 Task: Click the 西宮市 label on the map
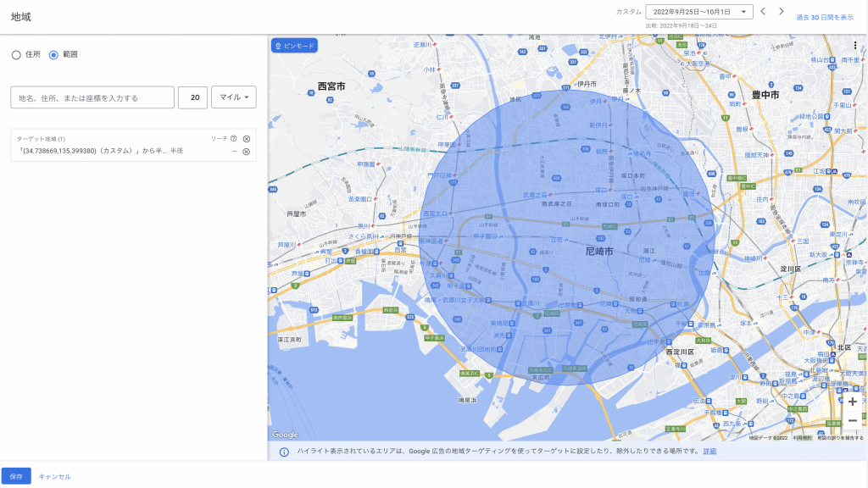tap(331, 86)
